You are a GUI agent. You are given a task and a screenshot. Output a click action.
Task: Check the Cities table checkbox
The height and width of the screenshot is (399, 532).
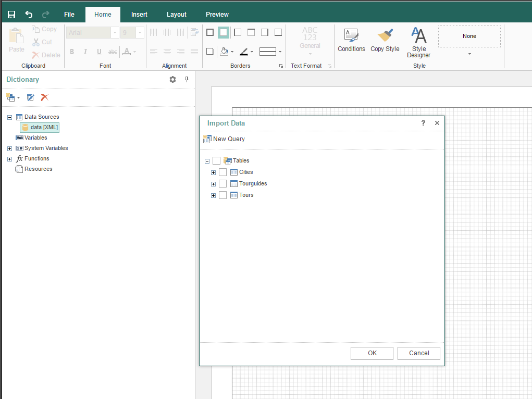coord(222,172)
